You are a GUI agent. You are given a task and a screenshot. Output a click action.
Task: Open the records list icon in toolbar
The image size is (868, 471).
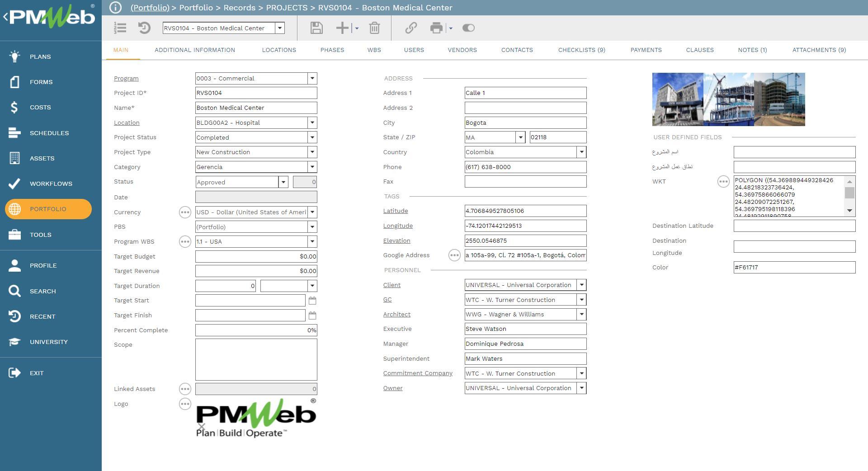(120, 28)
